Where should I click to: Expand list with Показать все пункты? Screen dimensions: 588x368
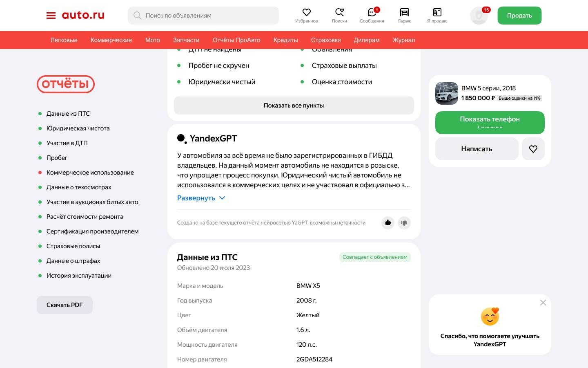click(x=294, y=105)
